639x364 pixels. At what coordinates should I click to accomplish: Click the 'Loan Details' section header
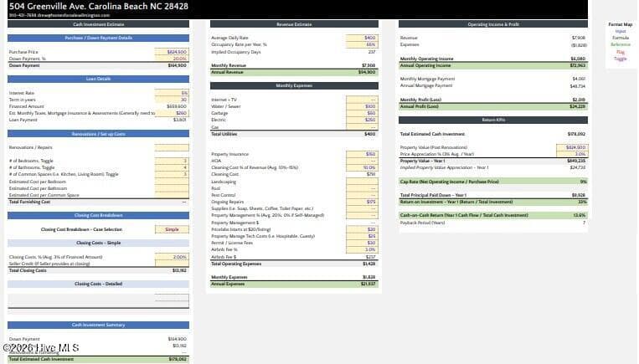(98, 79)
